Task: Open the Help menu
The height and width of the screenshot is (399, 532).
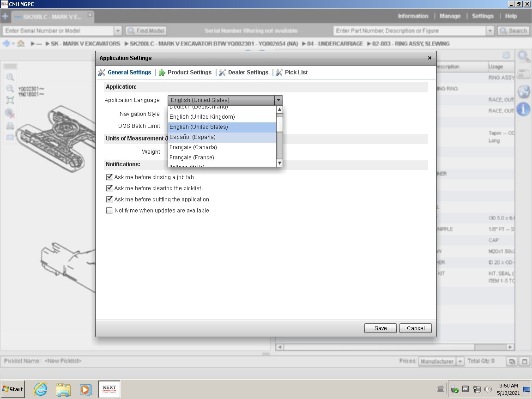Action: [511, 16]
